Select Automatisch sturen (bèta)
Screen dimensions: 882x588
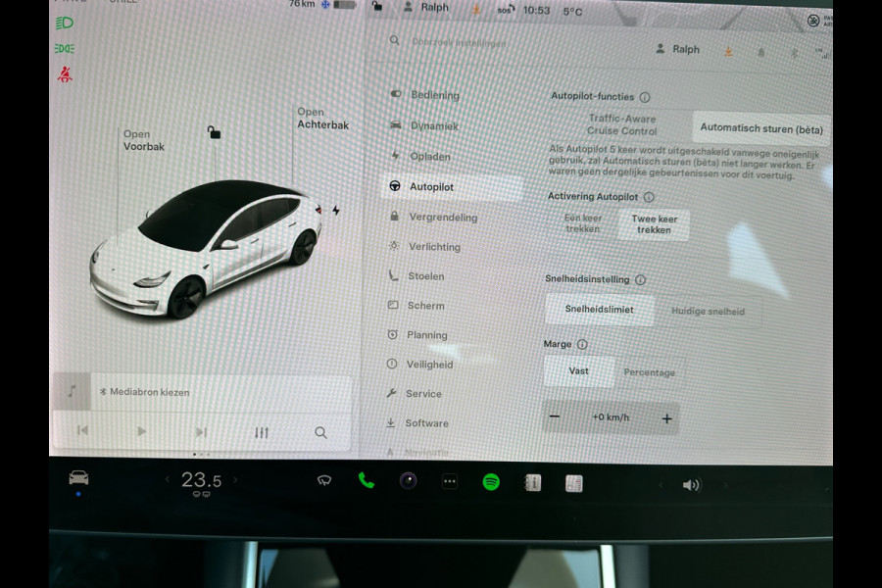760,127
